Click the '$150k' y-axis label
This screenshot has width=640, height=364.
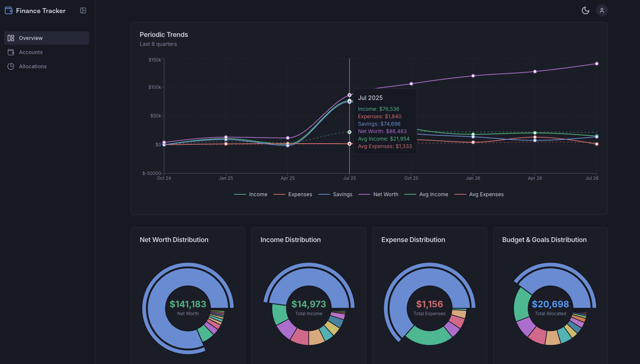pyautogui.click(x=155, y=60)
